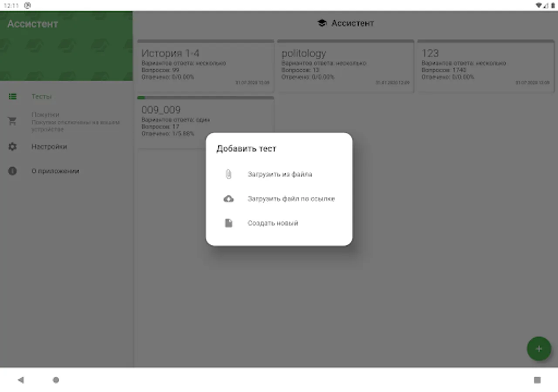The height and width of the screenshot is (392, 558).
Task: Click the list icon beside Тесты
Action: [12, 96]
